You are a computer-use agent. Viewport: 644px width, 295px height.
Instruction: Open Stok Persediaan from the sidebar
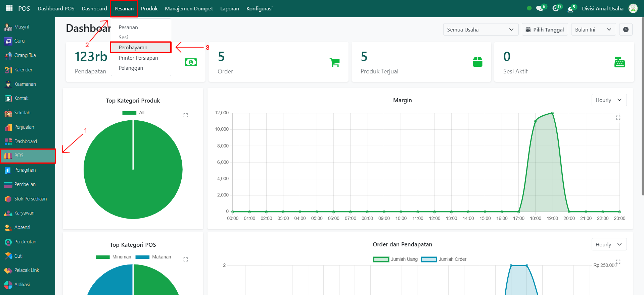(30, 199)
